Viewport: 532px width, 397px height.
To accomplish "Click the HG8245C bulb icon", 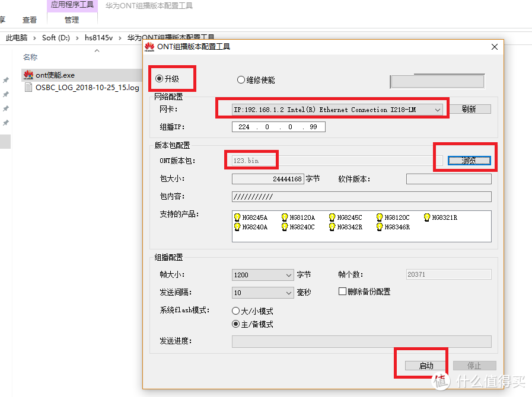I will pyautogui.click(x=332, y=217).
